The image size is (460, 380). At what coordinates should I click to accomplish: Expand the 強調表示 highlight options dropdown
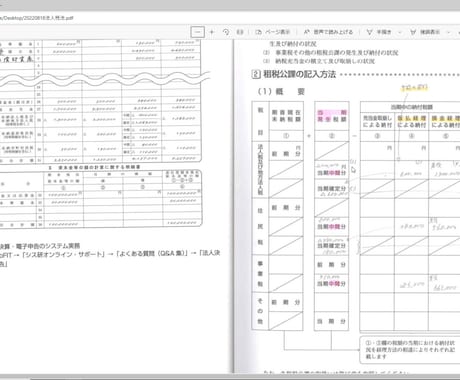pos(449,32)
